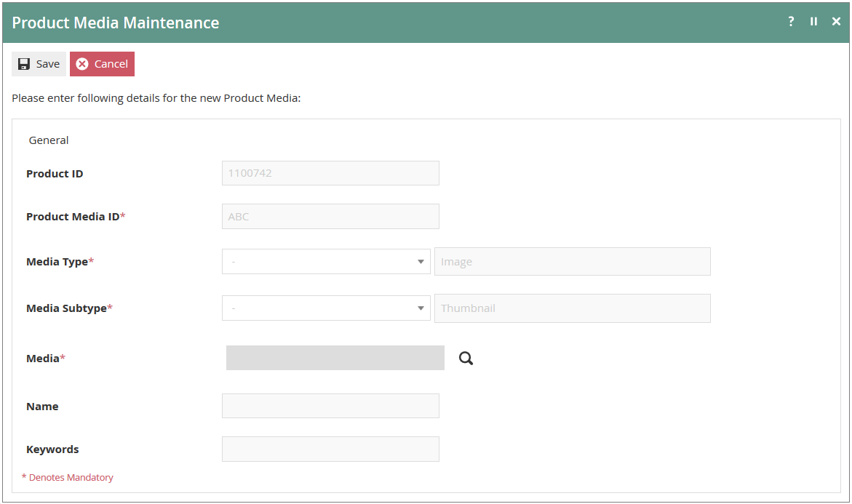
Task: Click the X icon in the header
Action: click(x=836, y=22)
